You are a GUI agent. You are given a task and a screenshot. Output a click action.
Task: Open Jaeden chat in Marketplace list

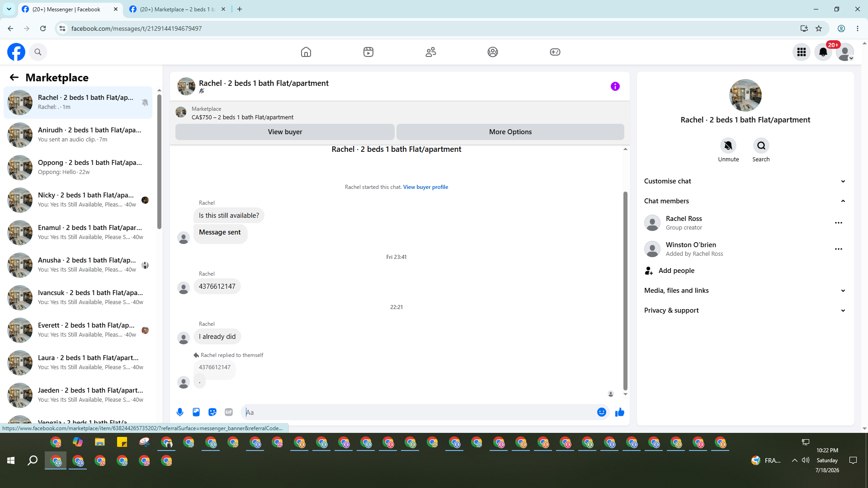(x=78, y=395)
